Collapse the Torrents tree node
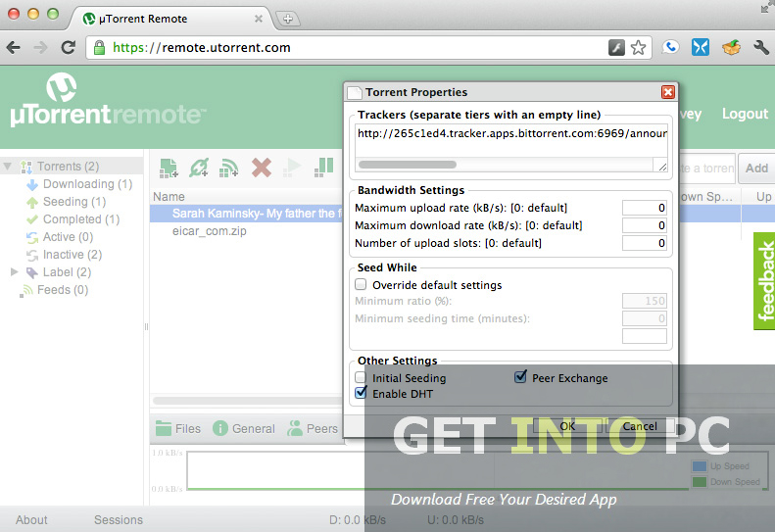 point(8,167)
